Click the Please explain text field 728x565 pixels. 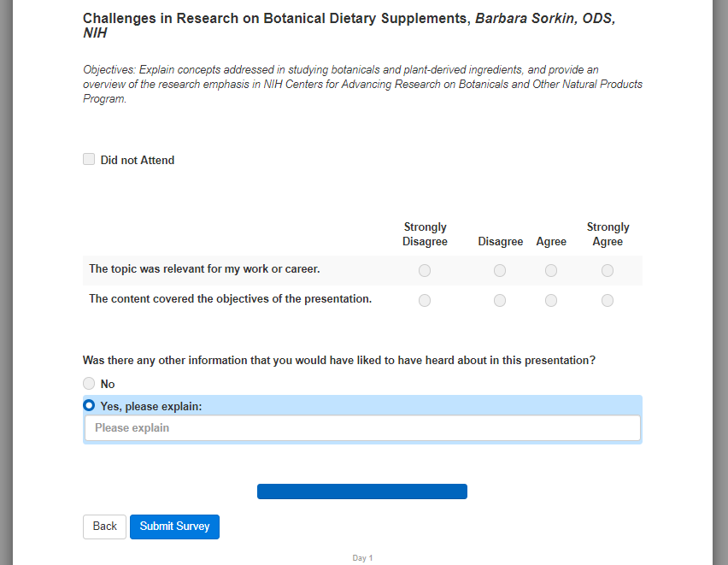362,427
